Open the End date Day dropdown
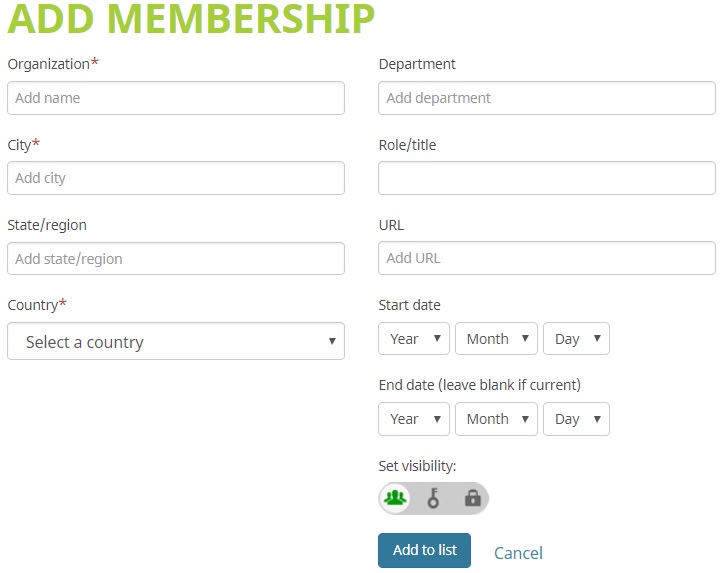 click(x=576, y=419)
